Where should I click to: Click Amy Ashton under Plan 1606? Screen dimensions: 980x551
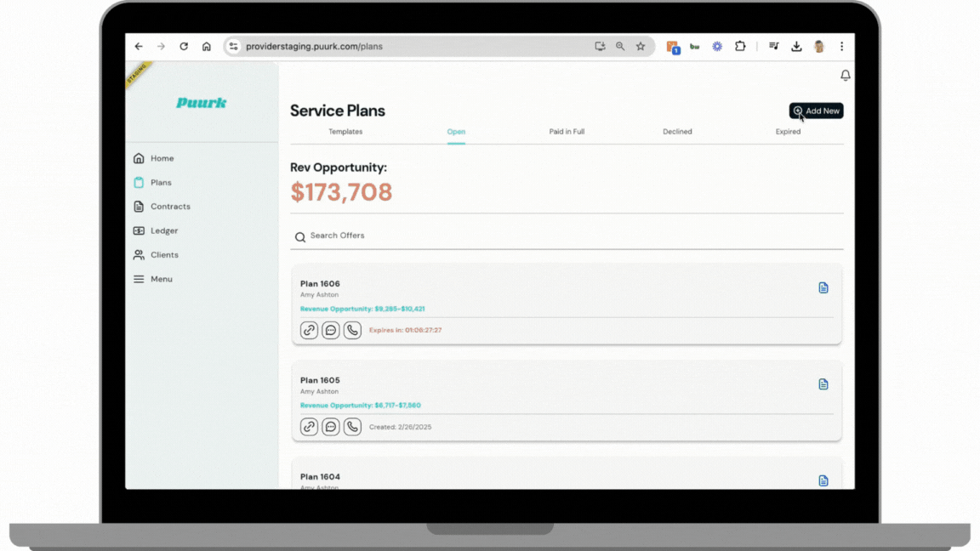[319, 295]
